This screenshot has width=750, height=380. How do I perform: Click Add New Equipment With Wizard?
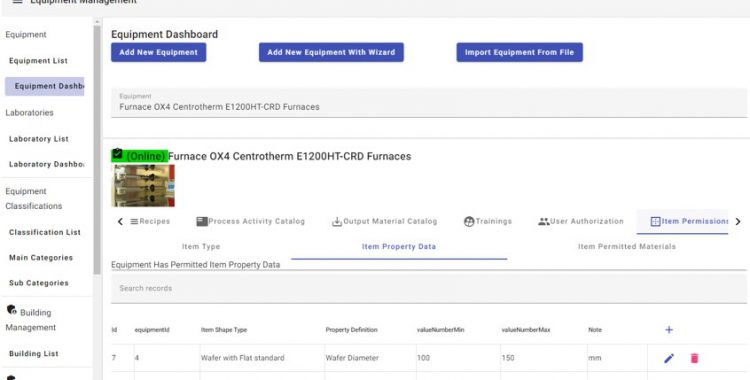click(331, 52)
